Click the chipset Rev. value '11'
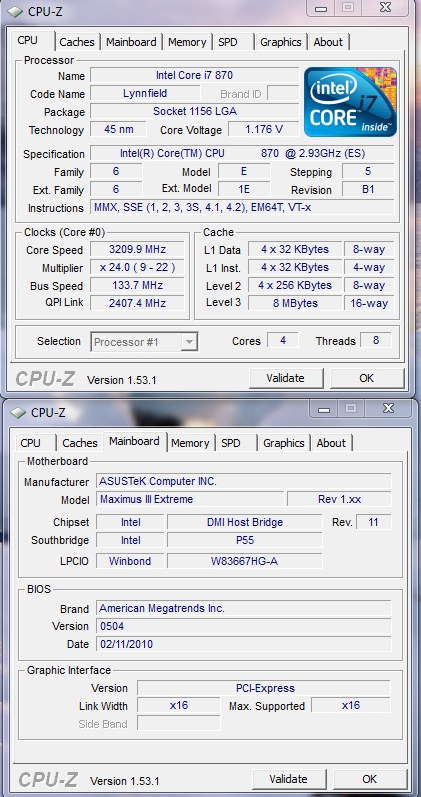421x797 pixels. click(374, 522)
